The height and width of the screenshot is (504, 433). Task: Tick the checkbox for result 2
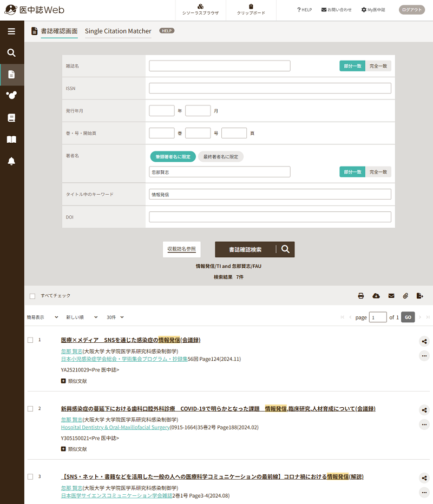pos(30,409)
